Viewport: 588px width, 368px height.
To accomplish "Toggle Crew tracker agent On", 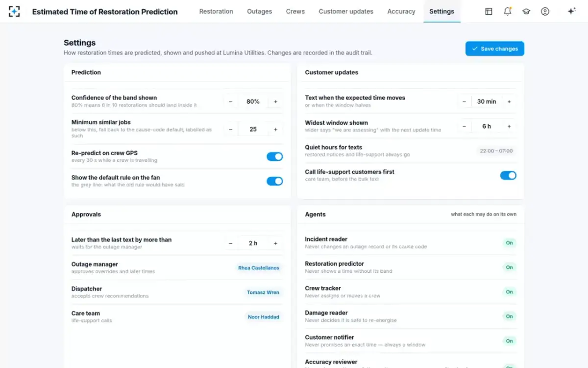I will click(x=510, y=292).
